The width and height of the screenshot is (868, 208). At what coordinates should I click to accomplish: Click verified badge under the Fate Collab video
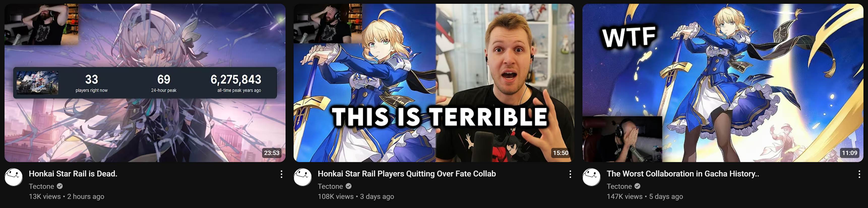(349, 186)
